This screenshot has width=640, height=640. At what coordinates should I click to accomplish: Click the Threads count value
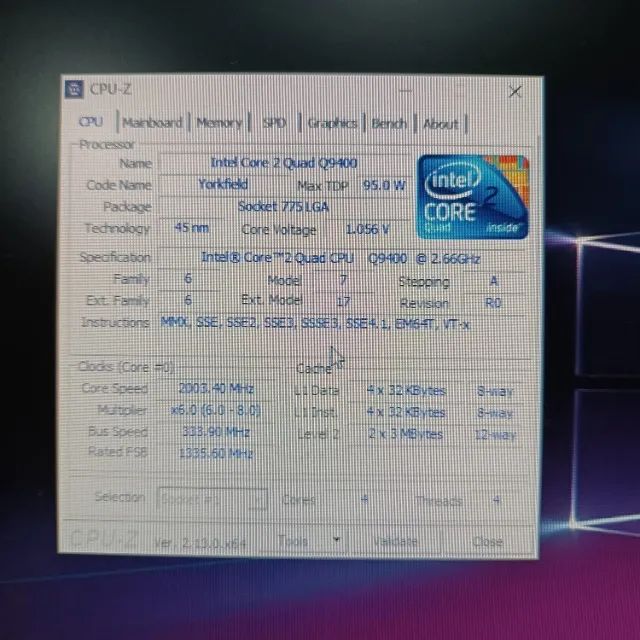[x=496, y=500]
